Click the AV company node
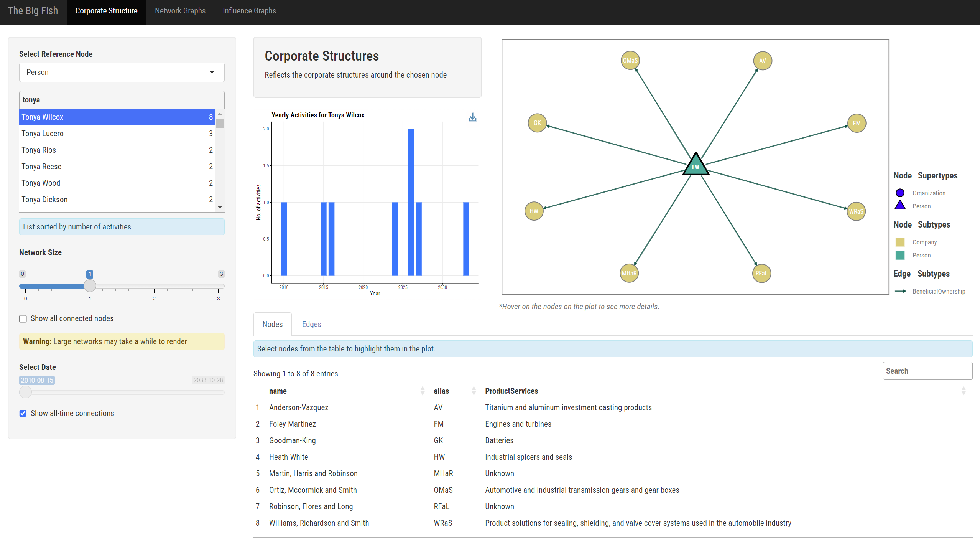 tap(762, 61)
